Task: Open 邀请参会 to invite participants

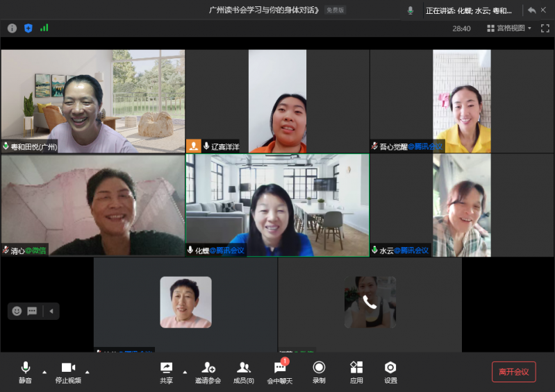Action: point(208,372)
